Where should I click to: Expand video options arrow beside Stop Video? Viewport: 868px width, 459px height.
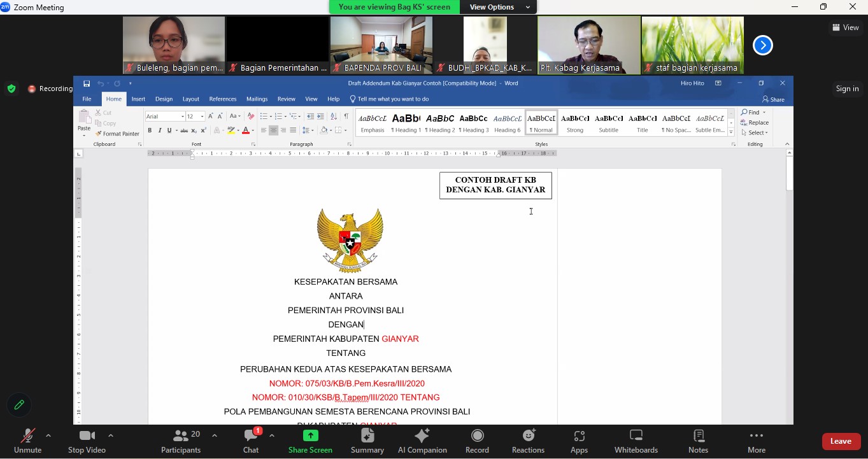pos(111,436)
